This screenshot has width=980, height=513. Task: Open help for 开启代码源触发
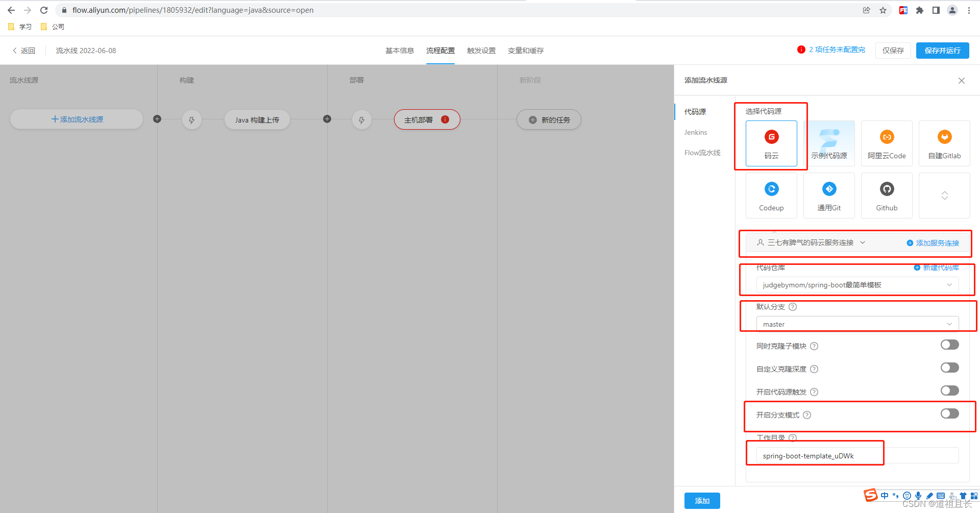[814, 392]
